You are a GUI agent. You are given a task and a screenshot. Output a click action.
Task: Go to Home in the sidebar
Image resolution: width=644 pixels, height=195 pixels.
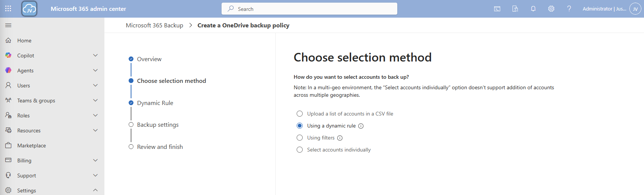[24, 40]
